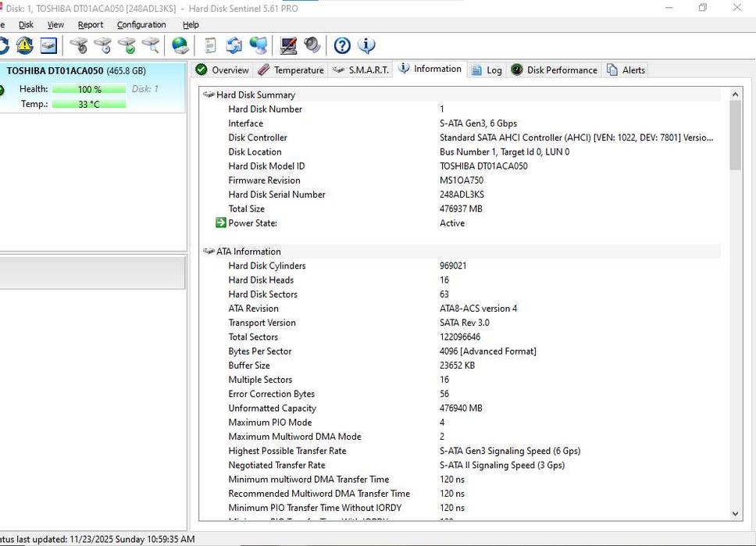Click the Hard Disk Cylinders value 969021
Screen dimensions: 756x546
(453, 266)
